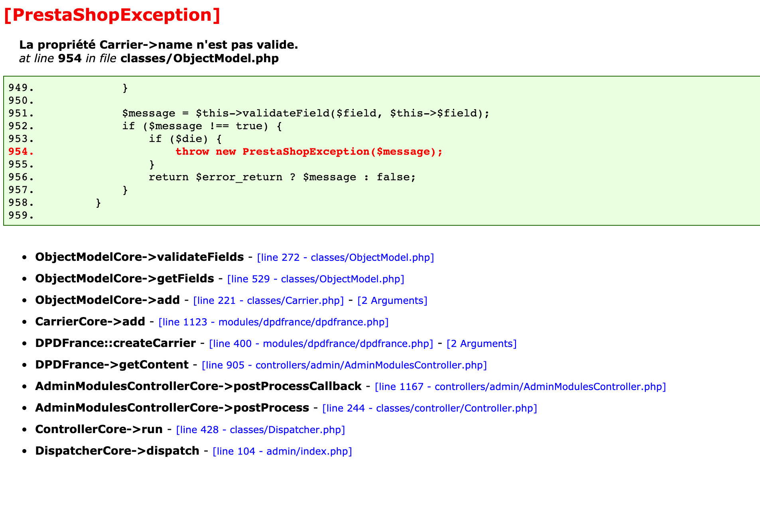The height and width of the screenshot is (532, 760).
Task: Click the AdminModulesControllerCore->postProcessCallback trace entry
Action: (199, 386)
